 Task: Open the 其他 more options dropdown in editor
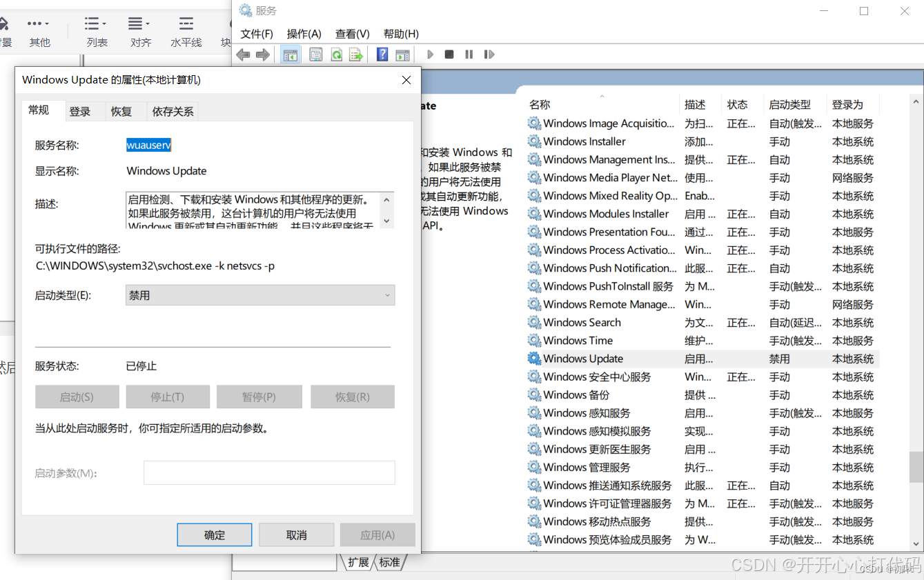pyautogui.click(x=39, y=32)
